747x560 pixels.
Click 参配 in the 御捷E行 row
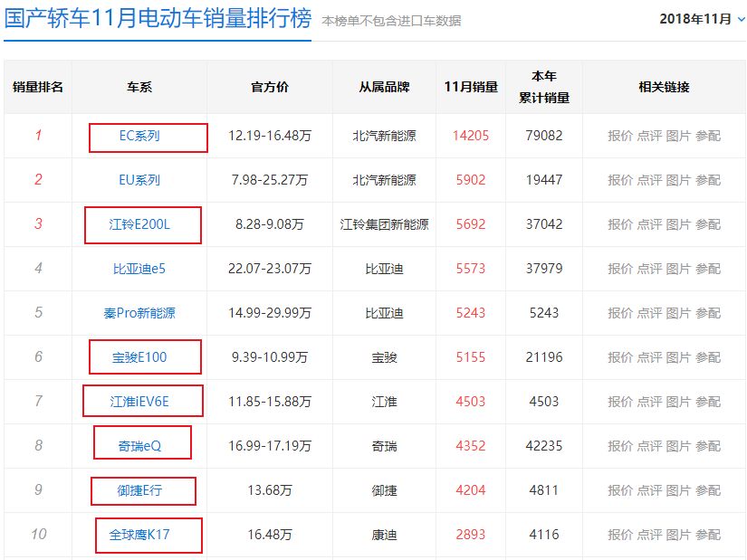(x=708, y=490)
